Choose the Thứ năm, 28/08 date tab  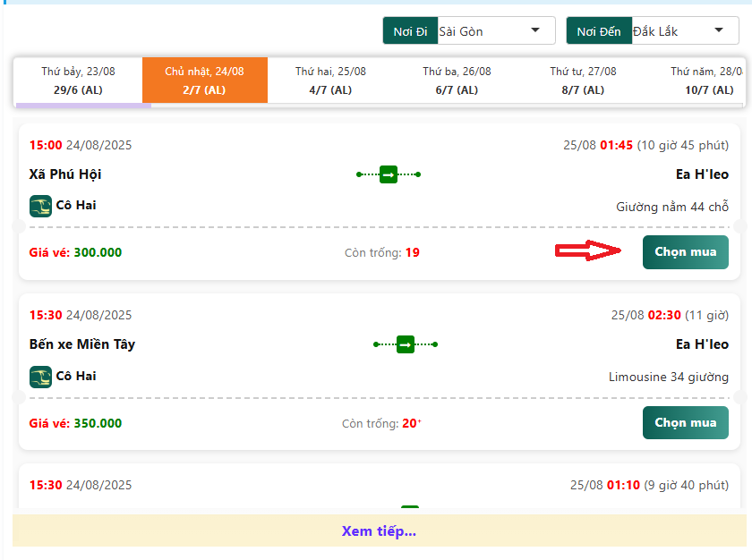point(707,81)
